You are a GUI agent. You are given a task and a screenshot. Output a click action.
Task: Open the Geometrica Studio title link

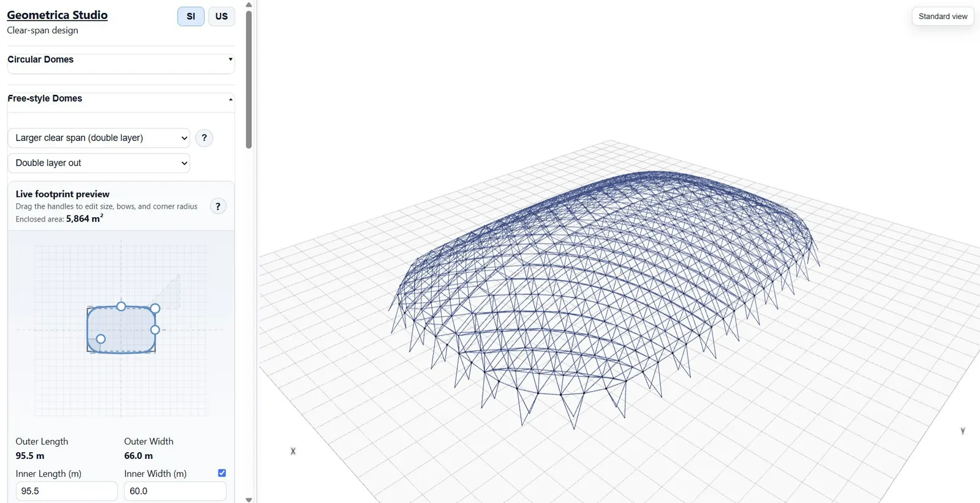tap(58, 15)
